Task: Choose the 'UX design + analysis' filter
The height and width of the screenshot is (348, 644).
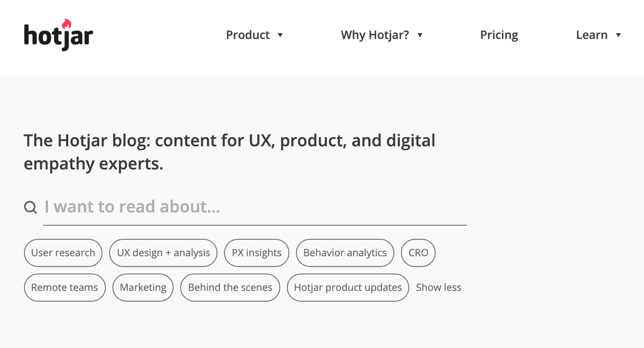Action: pos(163,253)
